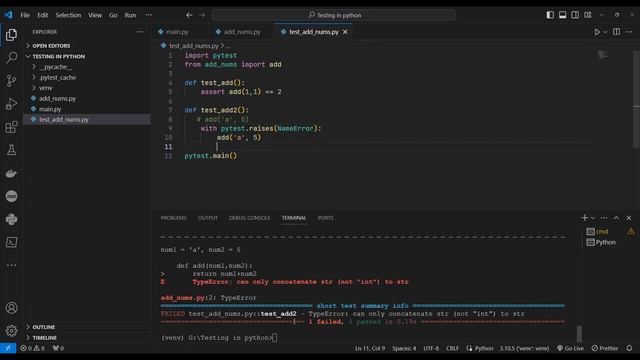Customize layout icon in title bar
The image size is (640, 360).
point(588,15)
